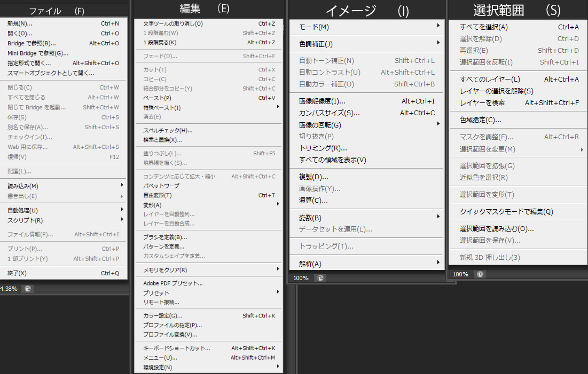
Task: Choose 1 段階戻る(K) in the Edit menu
Action: [x=208, y=42]
